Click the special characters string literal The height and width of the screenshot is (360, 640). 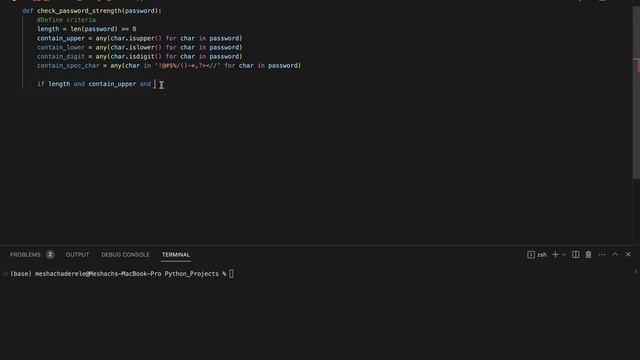(187, 66)
